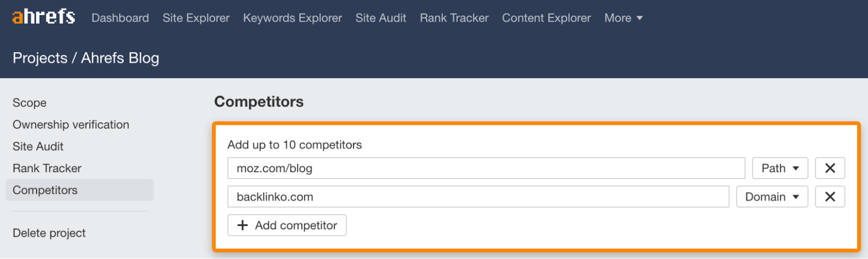868x259 pixels.
Task: Select Ownership verification in sidebar
Action: [x=71, y=125]
